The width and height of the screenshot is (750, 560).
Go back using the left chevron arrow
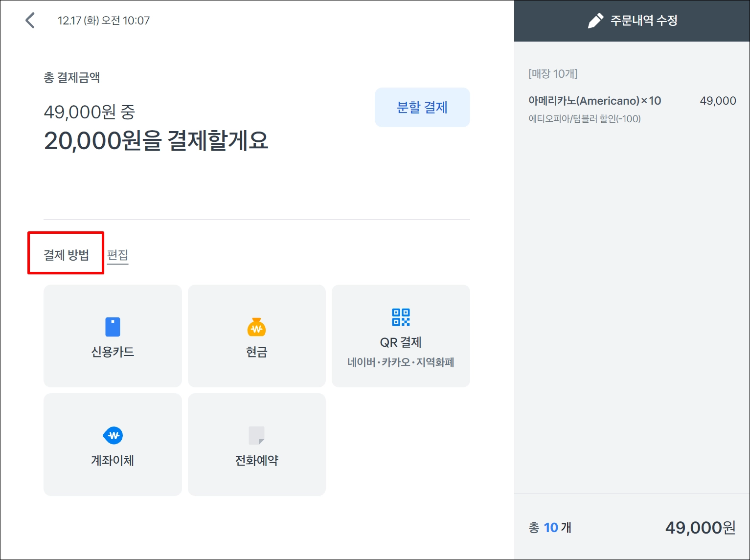pos(30,21)
